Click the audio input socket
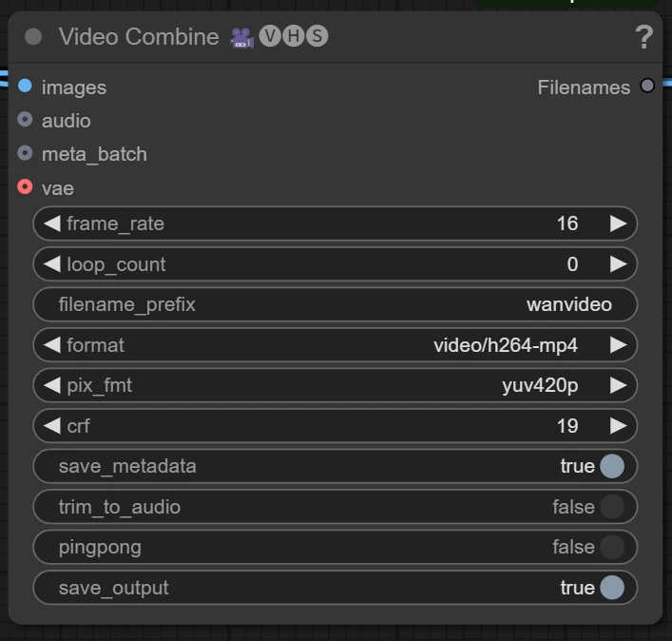672x641 pixels. [25, 120]
